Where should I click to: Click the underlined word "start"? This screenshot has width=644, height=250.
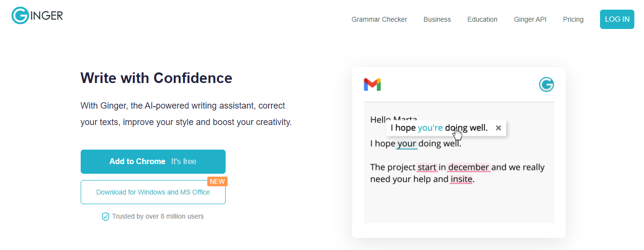tap(427, 167)
